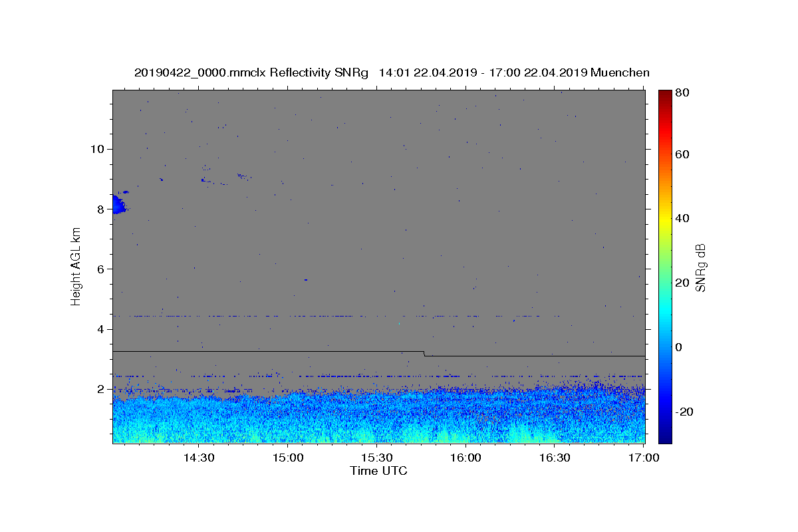This screenshot has height=532, width=798.
Task: Click the height tick label 2
Action: 100,389
